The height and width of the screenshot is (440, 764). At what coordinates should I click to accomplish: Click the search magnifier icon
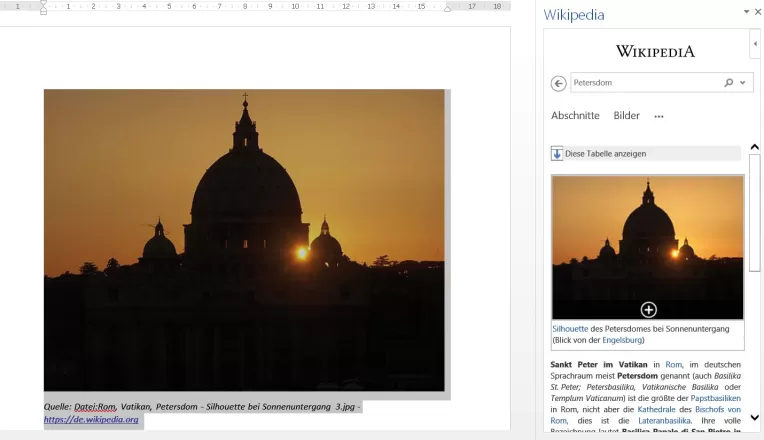click(728, 82)
